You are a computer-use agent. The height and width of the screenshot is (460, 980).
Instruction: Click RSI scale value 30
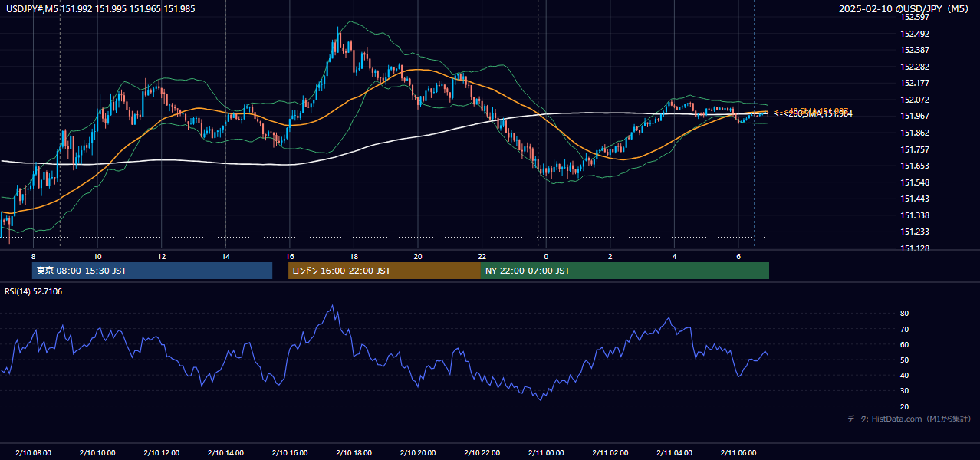905,391
